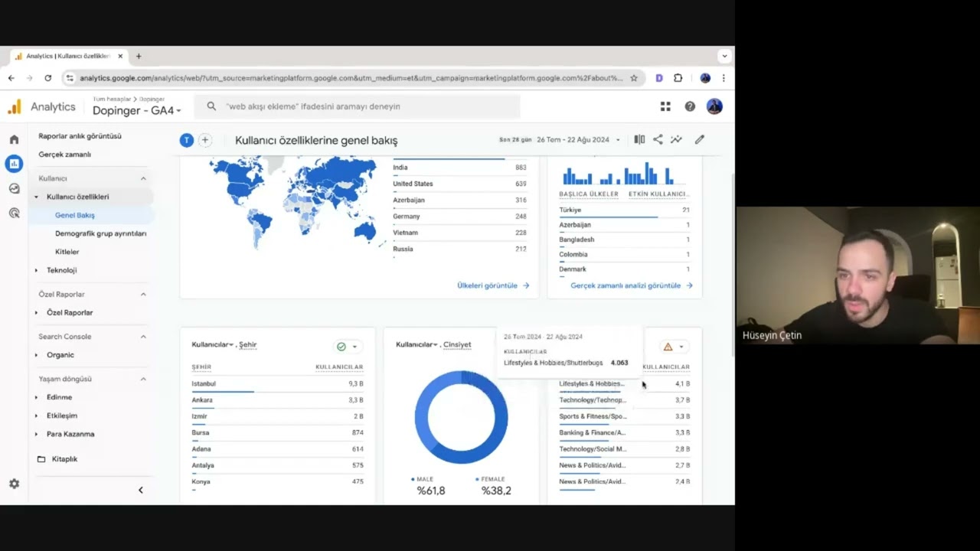Open the Explore icon in the left rail
Screen dimensions: 980x551
tap(14, 188)
